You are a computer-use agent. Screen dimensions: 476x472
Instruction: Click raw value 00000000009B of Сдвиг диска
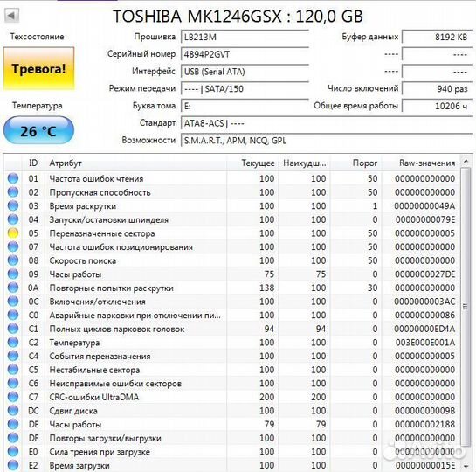coord(424,411)
